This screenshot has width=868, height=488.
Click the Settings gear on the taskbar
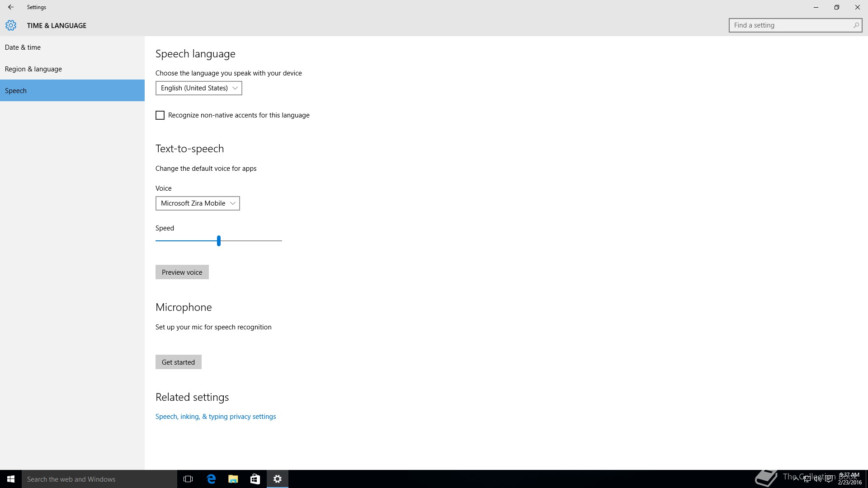[278, 479]
